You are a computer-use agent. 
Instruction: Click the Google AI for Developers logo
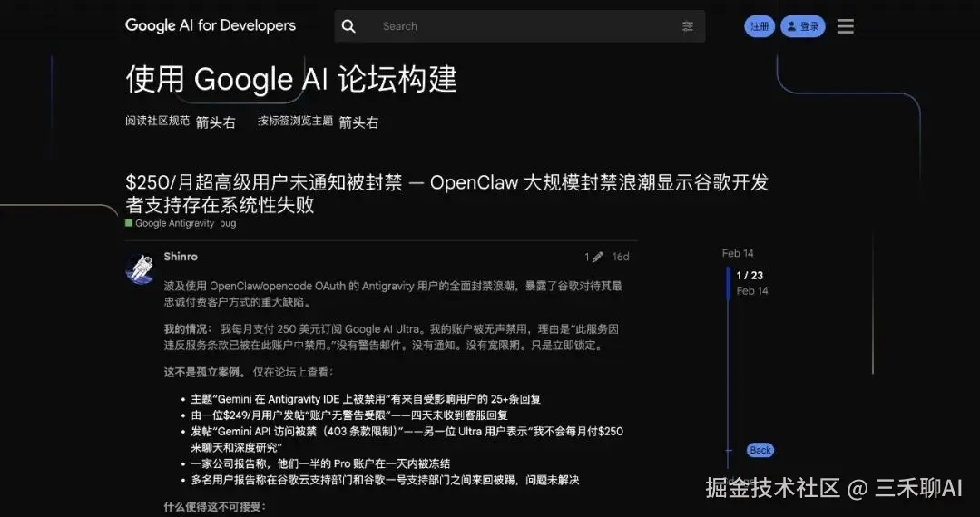(211, 25)
